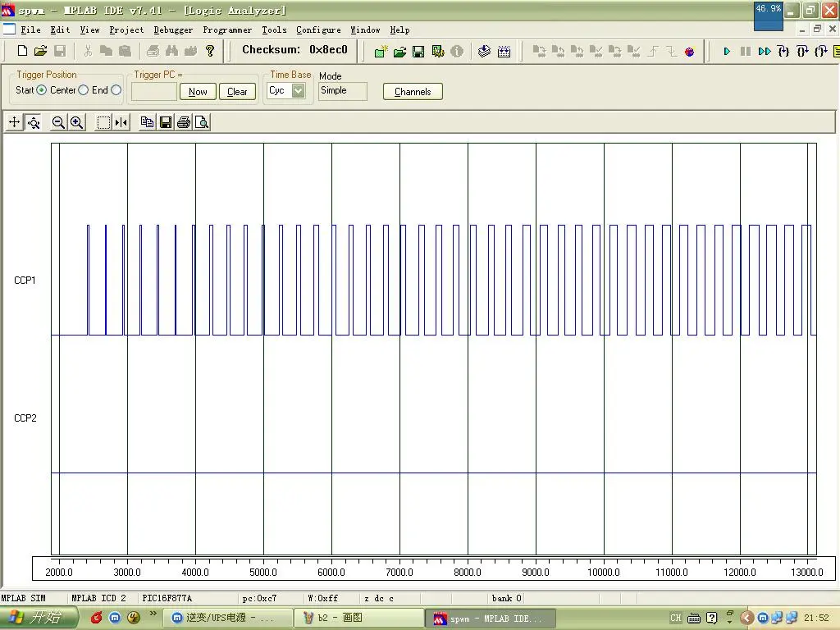Click the PIC16F877A device in status bar
This screenshot has height=630, width=840.
click(x=167, y=598)
